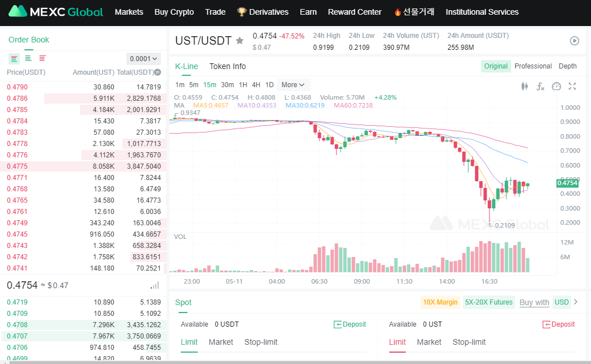The image size is (591, 364).
Task: Toggle the Total(USDT) column switch icon
Action: (158, 72)
